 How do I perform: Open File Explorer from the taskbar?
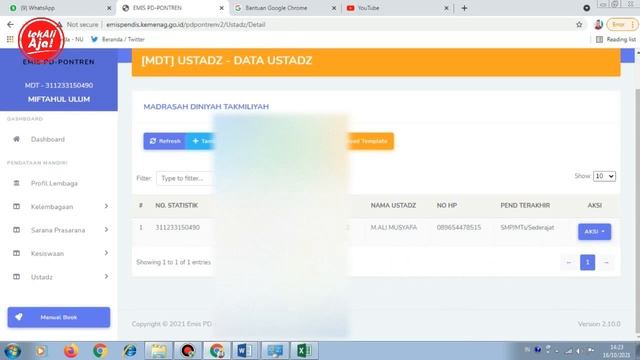[158, 351]
